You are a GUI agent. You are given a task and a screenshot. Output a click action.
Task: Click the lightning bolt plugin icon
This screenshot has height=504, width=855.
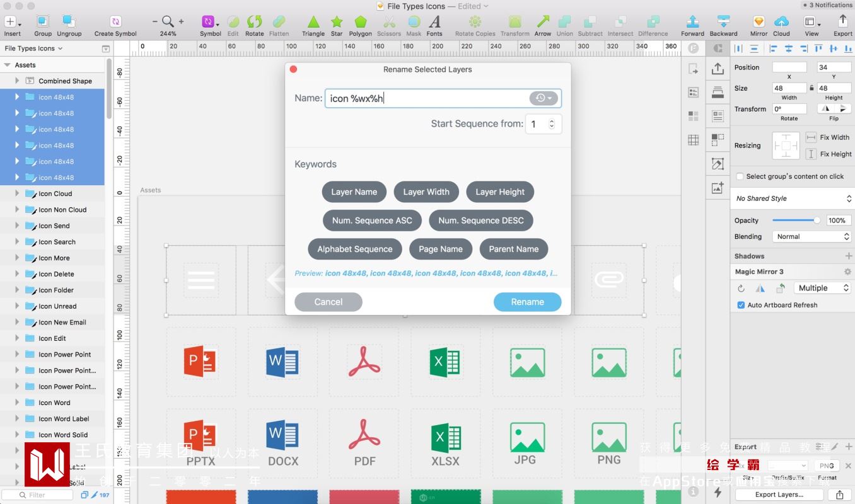tap(718, 492)
